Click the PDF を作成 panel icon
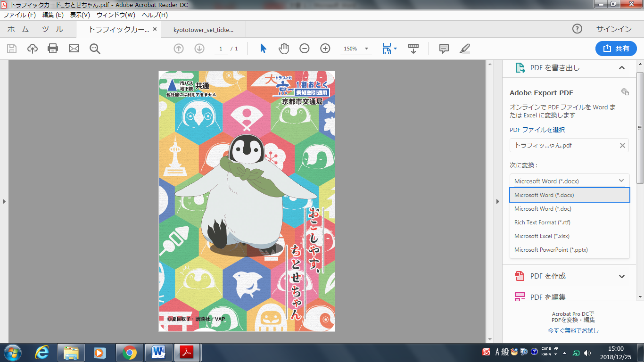This screenshot has width=644, height=362. pyautogui.click(x=520, y=276)
